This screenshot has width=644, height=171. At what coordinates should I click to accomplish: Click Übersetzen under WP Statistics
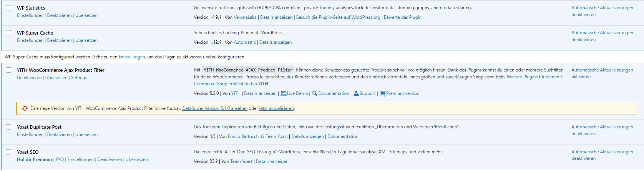pyautogui.click(x=86, y=15)
